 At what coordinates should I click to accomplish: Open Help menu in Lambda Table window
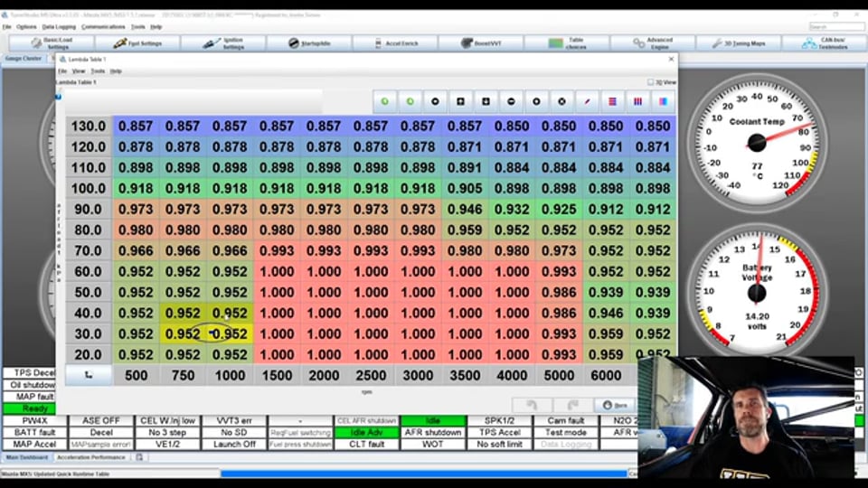116,70
